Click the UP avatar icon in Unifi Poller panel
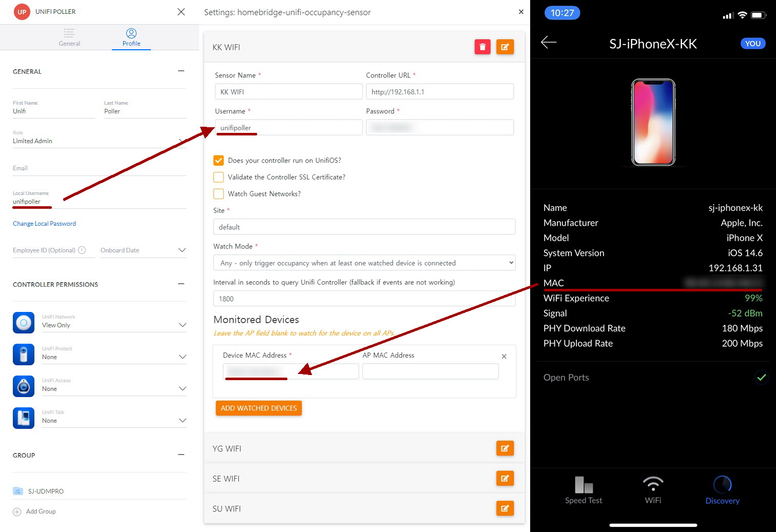 (22, 12)
